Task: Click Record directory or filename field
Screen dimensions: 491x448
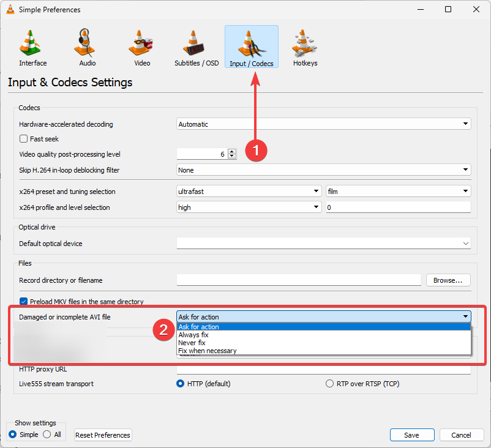Action: pyautogui.click(x=299, y=280)
